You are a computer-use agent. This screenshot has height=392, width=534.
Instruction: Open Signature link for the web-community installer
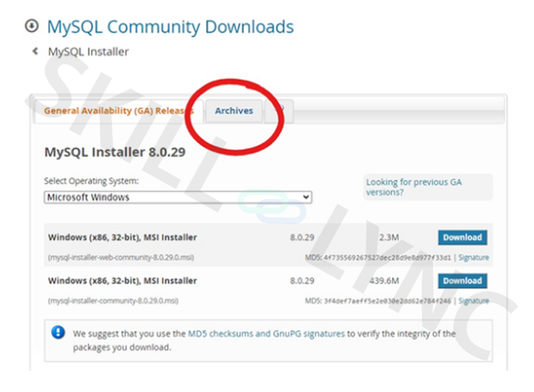(x=474, y=258)
